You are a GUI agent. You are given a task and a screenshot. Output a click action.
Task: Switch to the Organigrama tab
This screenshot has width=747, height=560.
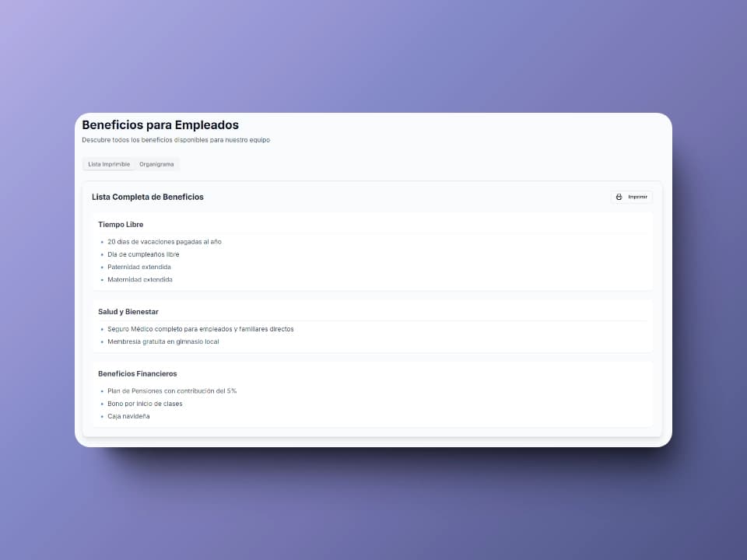pyautogui.click(x=156, y=164)
